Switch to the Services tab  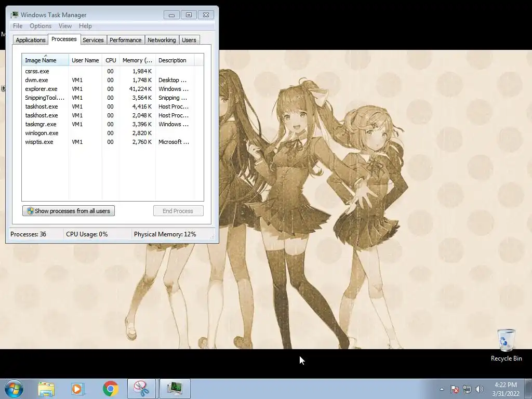(93, 39)
